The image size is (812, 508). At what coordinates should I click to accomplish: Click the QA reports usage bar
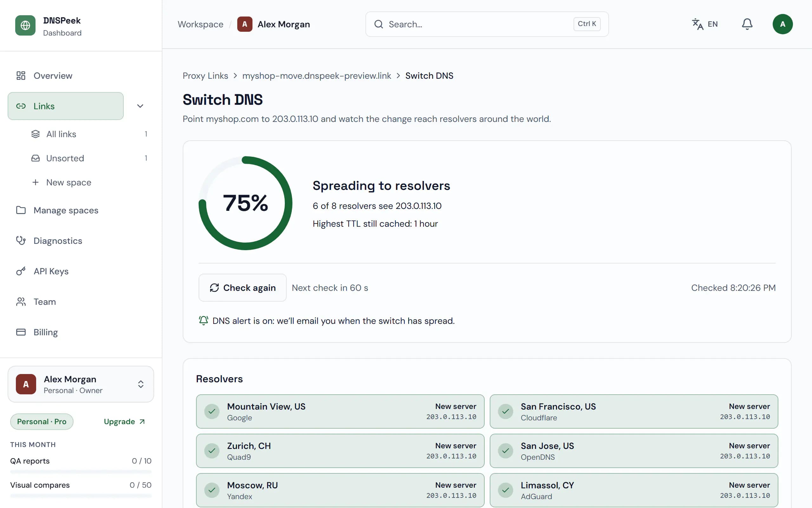(x=81, y=472)
